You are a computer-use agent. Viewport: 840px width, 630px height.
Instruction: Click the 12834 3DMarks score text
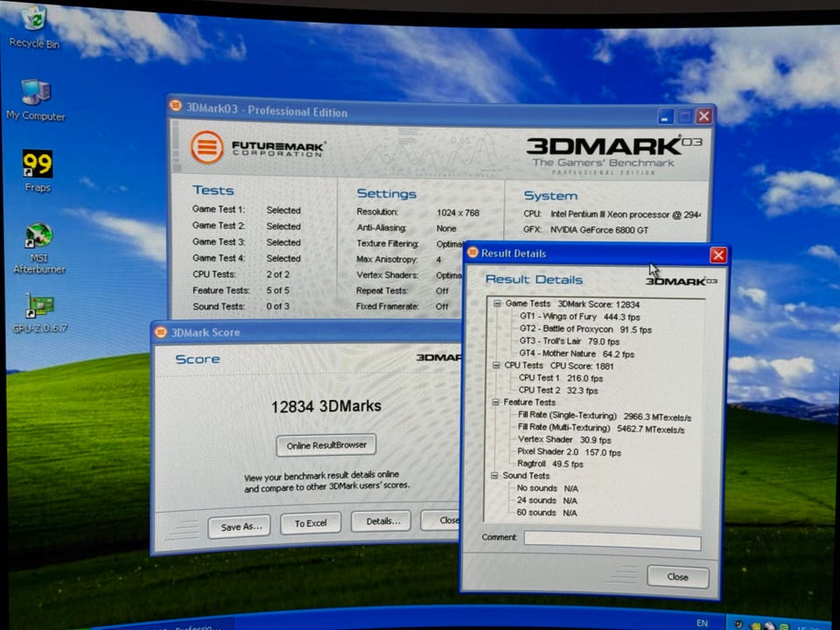[x=326, y=406]
